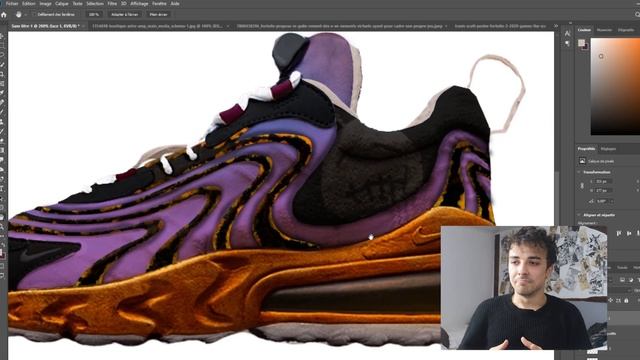Screen dimensions: 640x360
Task: Click the height (H) input field
Action: (x=604, y=191)
